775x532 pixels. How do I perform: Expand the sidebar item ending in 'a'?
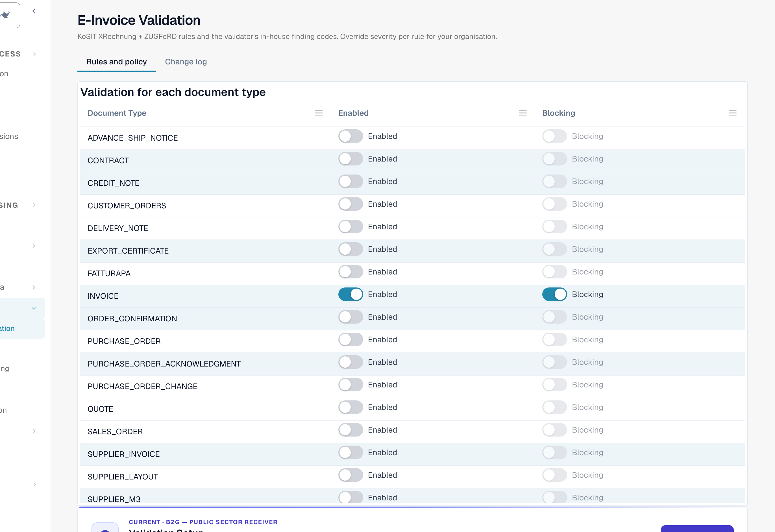(x=34, y=287)
